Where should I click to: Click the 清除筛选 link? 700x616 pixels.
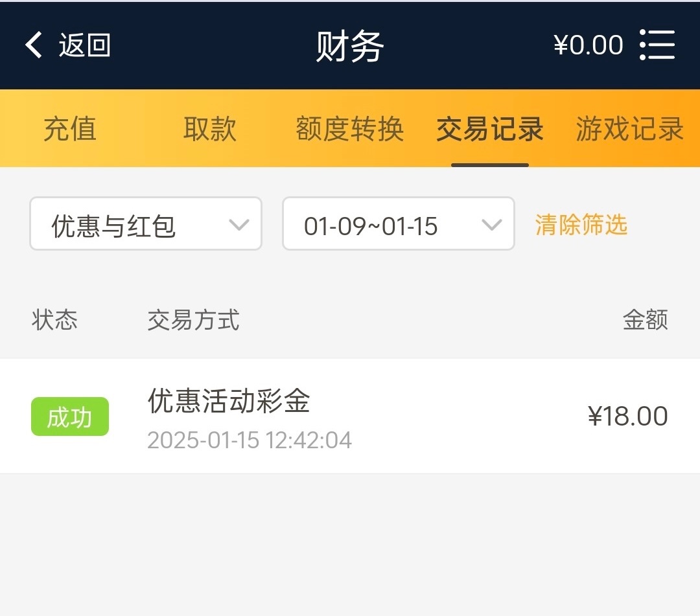tap(581, 225)
